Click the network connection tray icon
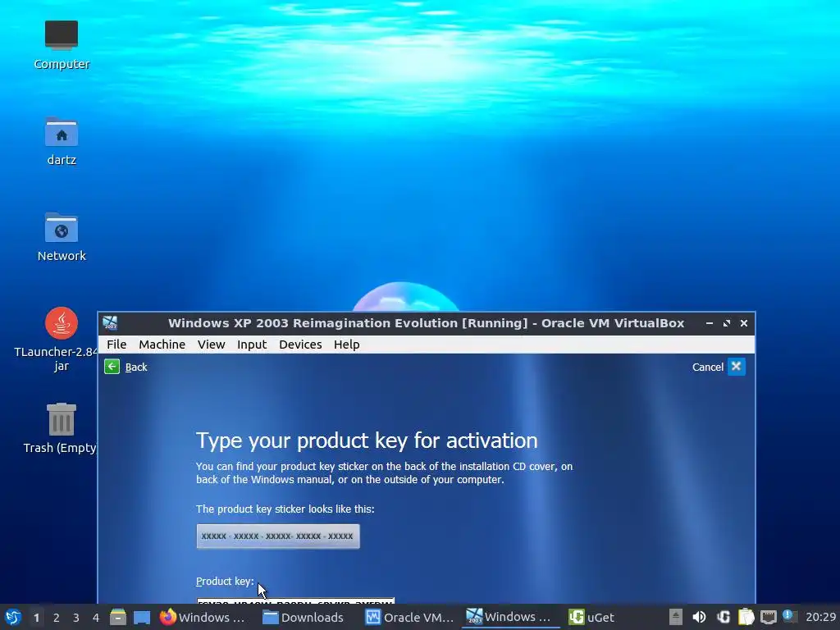The width and height of the screenshot is (840, 630). point(768,617)
